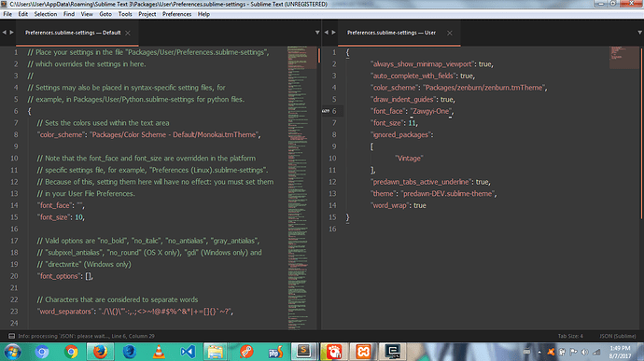Click "font_options" key in Default settings
This screenshot has height=361, width=644.
(59, 276)
